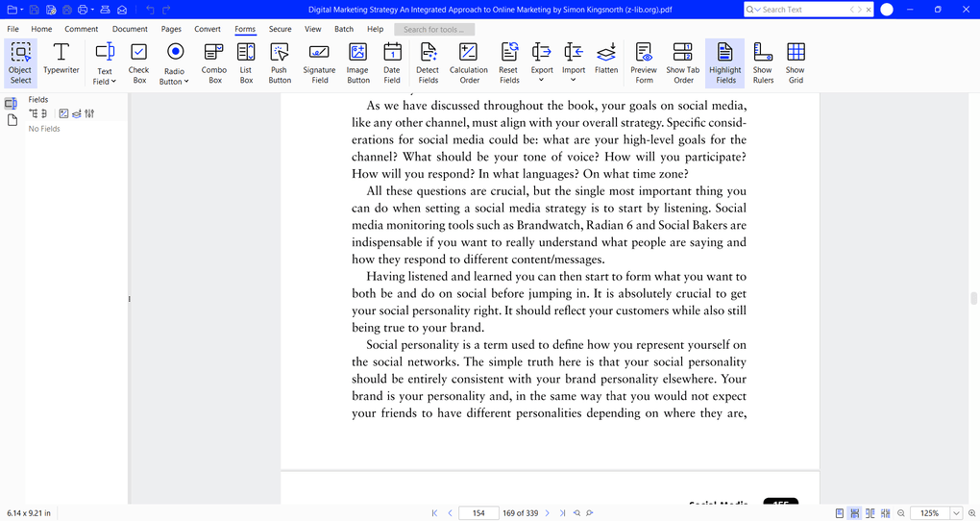Screen dimensions: 980x521
Task: Collapse all in Fields panel
Action: 44,113
